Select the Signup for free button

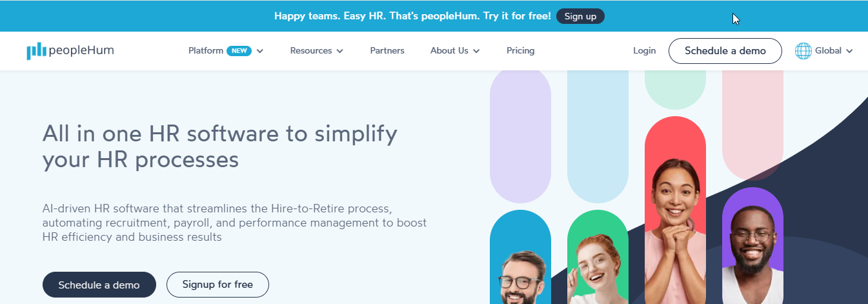click(217, 285)
